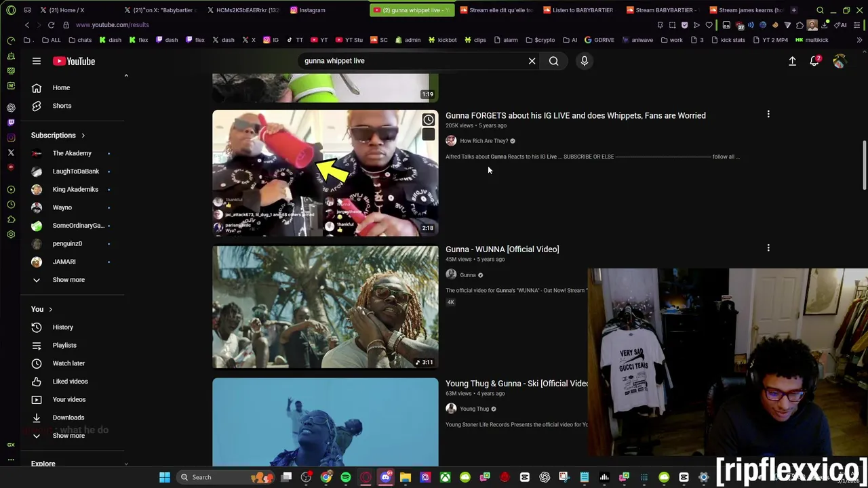Clear the search query with X
The height and width of the screenshot is (488, 868).
532,61
